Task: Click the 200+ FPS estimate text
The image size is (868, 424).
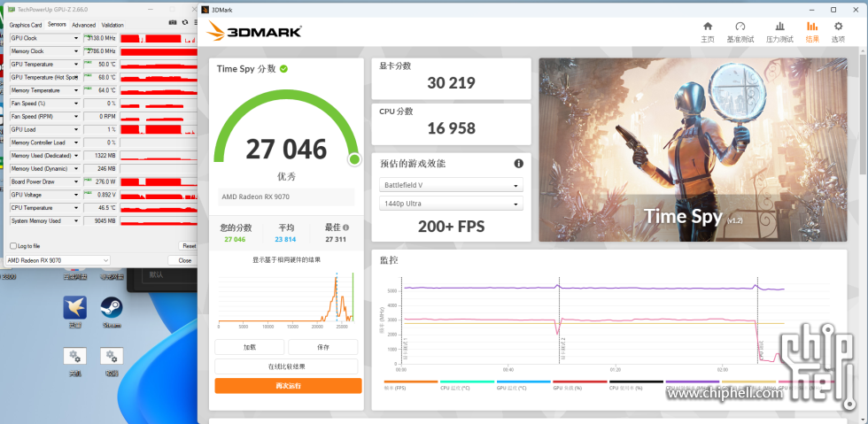Action: tap(451, 227)
